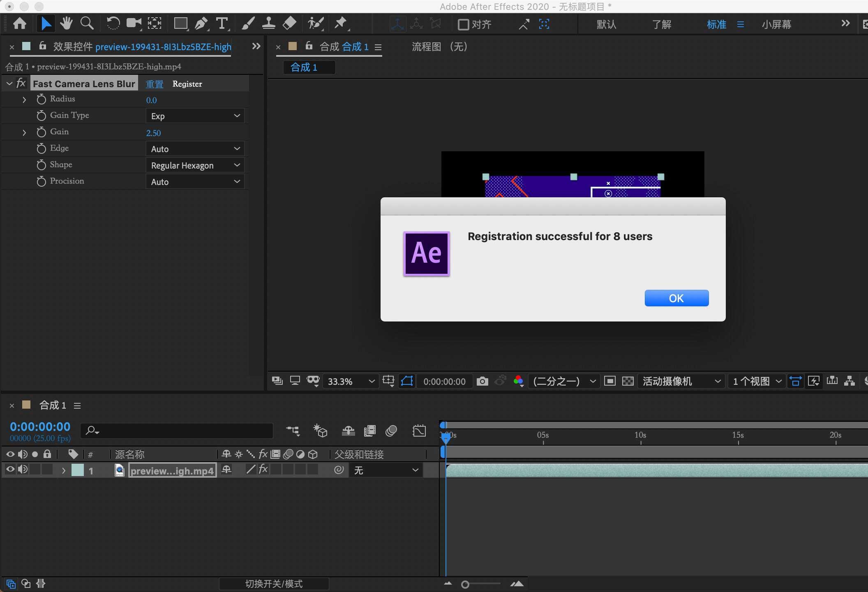Open the graph editor icon in timeline
This screenshot has width=868, height=592.
tap(419, 430)
